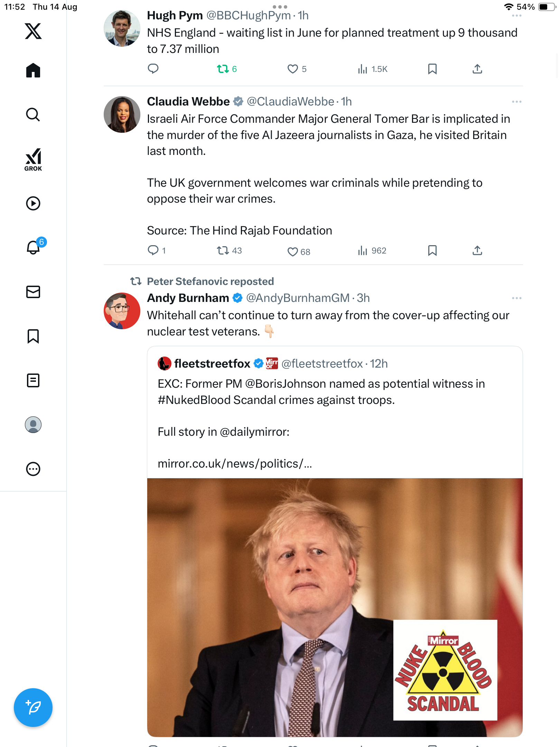Expand the sidebar More menu

click(x=33, y=469)
